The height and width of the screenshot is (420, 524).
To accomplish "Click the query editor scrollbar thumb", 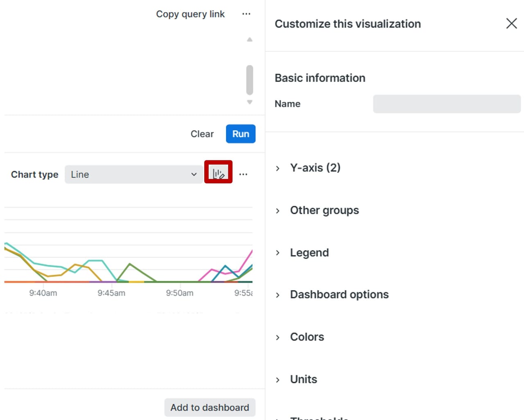I will [x=250, y=80].
